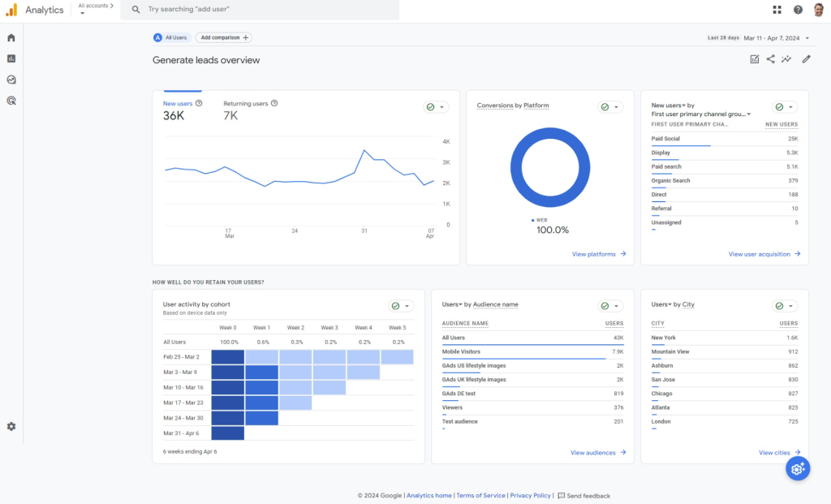Change Users metric in City card
This screenshot has height=504, width=831.
(661, 304)
